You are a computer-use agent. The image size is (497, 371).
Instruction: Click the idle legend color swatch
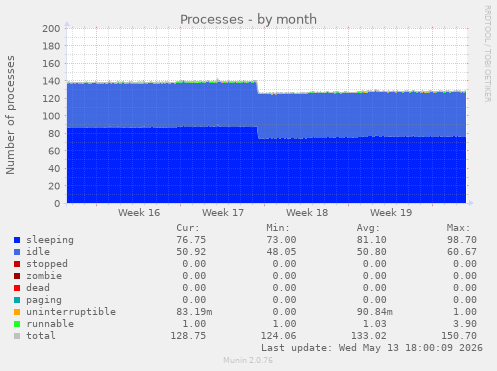[17, 252]
